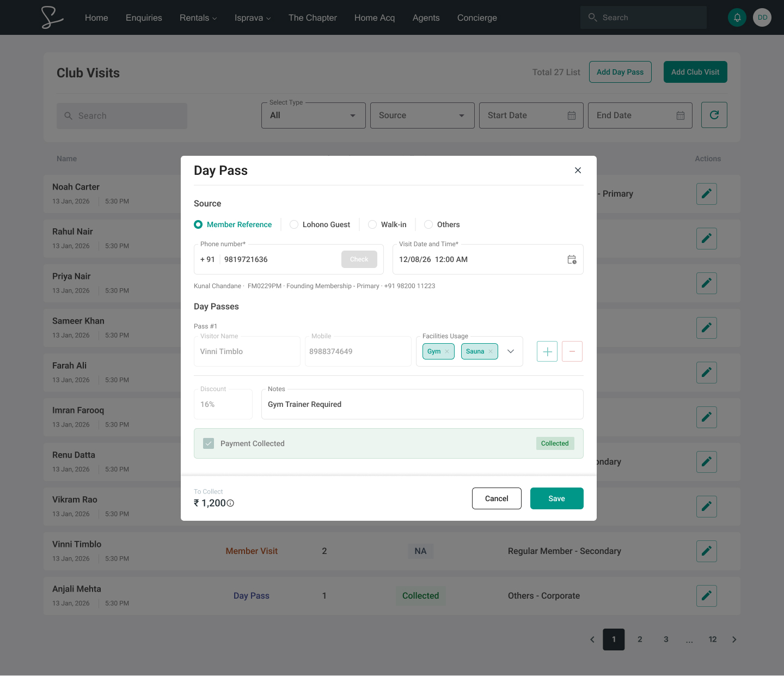The width and height of the screenshot is (784, 676).
Task: Edit the Anjali Mehta row
Action: (x=707, y=596)
